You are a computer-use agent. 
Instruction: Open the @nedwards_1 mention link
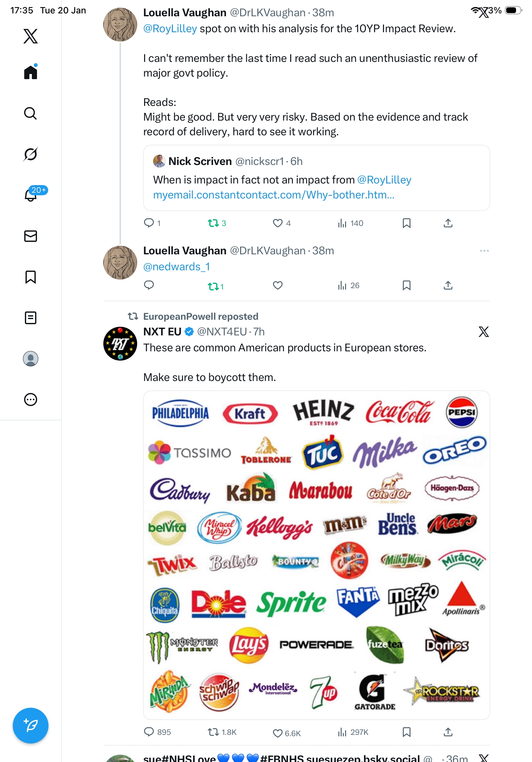[x=176, y=266]
